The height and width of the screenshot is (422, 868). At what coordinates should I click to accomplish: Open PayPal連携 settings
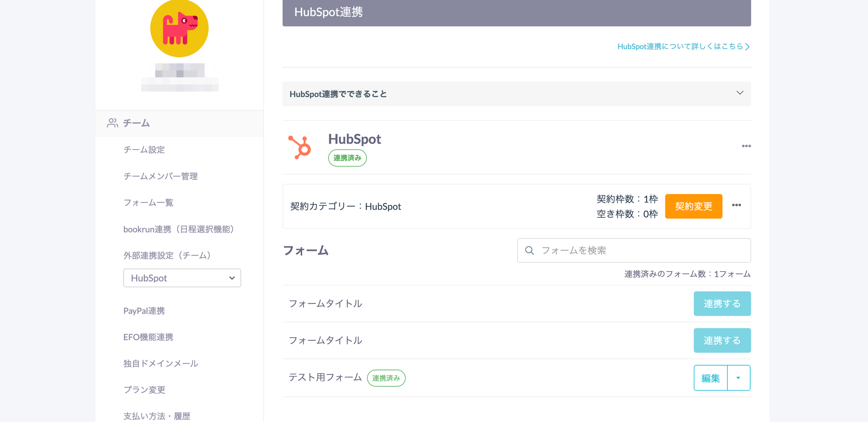pyautogui.click(x=144, y=311)
